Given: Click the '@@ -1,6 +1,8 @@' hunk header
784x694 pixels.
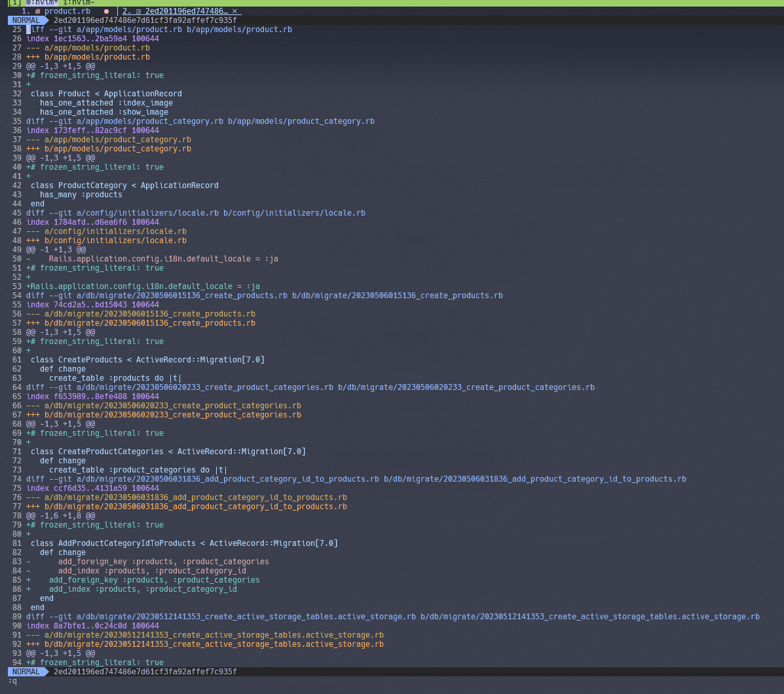Looking at the screenshot, I should tap(60, 516).
